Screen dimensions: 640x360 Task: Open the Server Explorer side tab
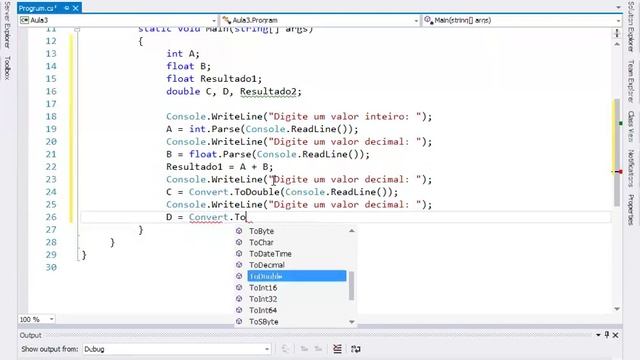(x=7, y=24)
